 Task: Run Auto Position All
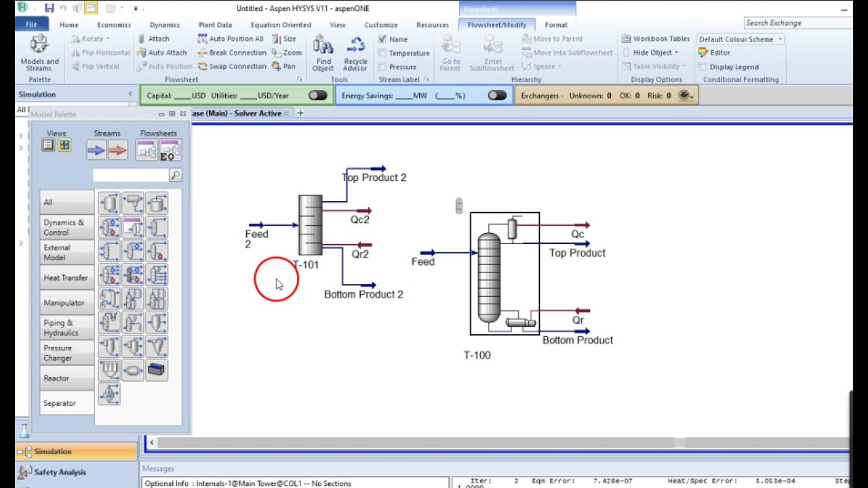click(231, 39)
